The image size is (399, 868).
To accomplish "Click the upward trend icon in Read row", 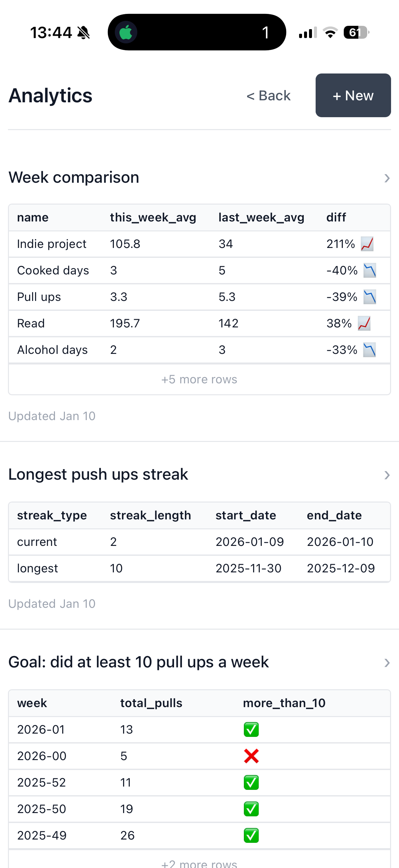I will pos(364,323).
